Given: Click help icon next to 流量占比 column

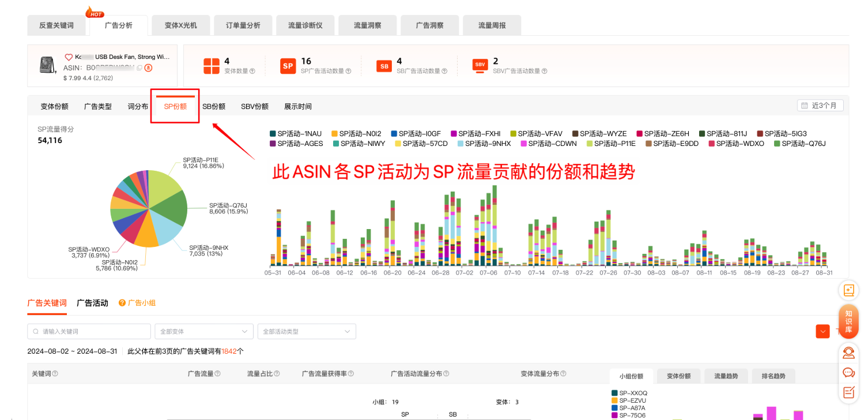Looking at the screenshot, I should coord(277,374).
